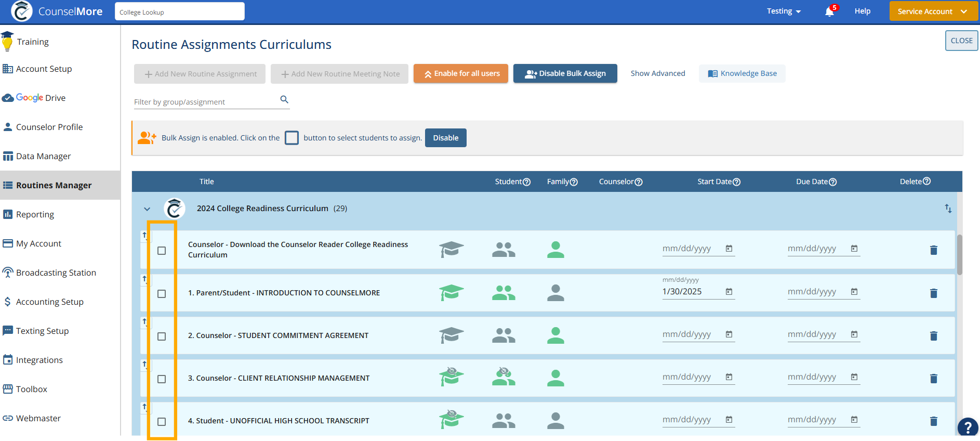
Task: Toggle family icon for Client Relationship Management
Action: click(x=503, y=377)
